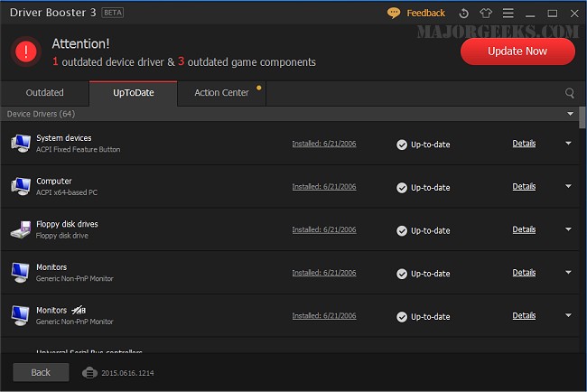Click Up-to-date checkmark for Floppy disk drives

[402, 230]
